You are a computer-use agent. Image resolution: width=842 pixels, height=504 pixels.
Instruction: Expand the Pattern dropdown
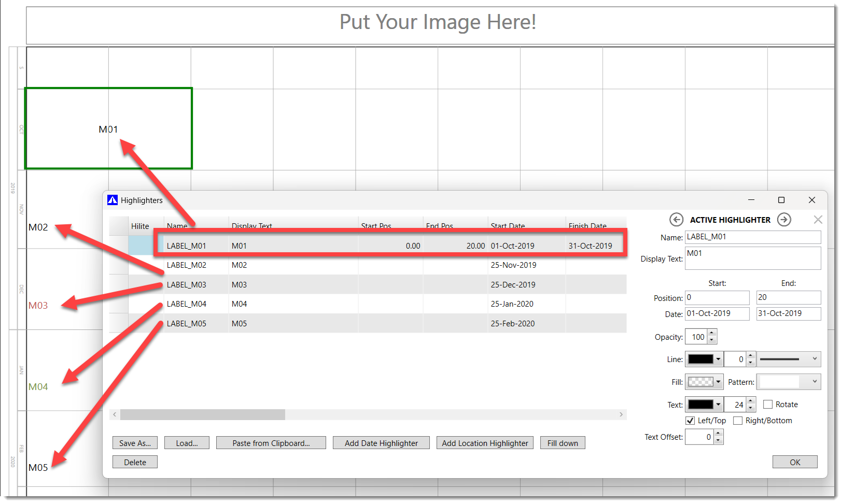coord(788,382)
